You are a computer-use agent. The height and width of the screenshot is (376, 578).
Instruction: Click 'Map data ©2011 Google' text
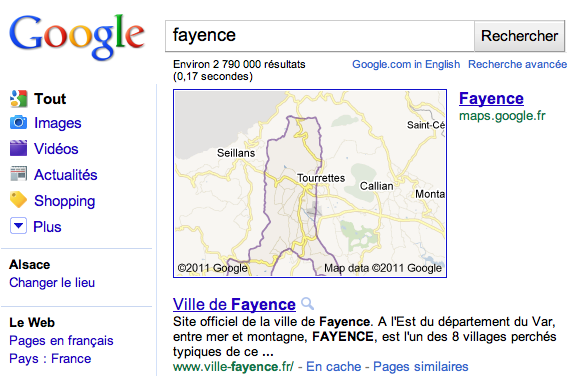click(x=383, y=268)
